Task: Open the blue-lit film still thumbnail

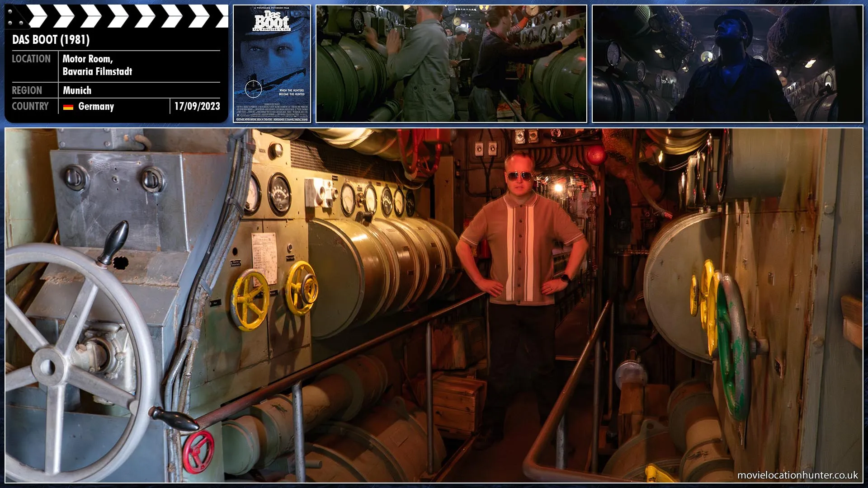Action: point(727,64)
